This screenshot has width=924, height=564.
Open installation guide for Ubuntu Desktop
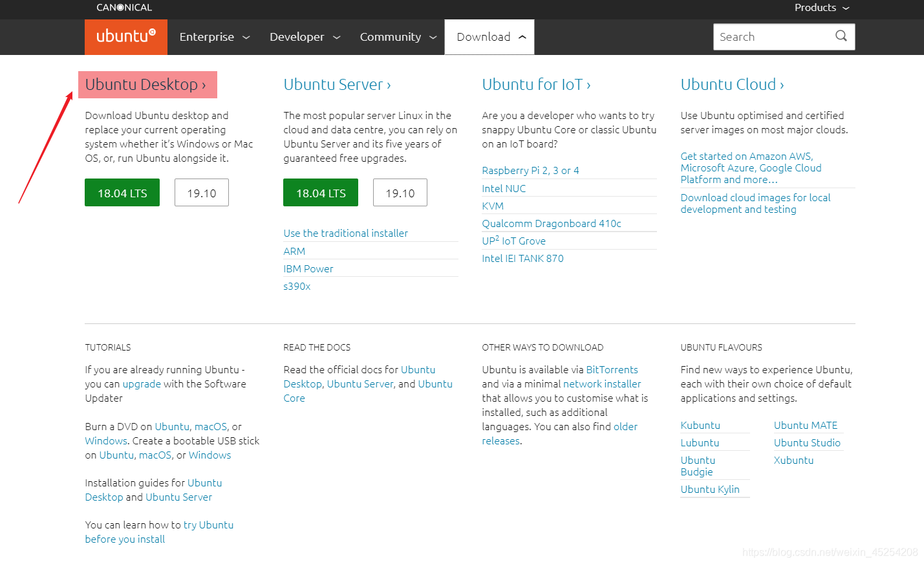pos(153,490)
